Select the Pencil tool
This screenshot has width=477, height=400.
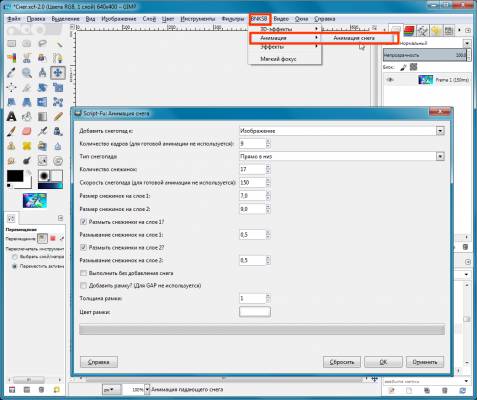[x=58, y=117]
